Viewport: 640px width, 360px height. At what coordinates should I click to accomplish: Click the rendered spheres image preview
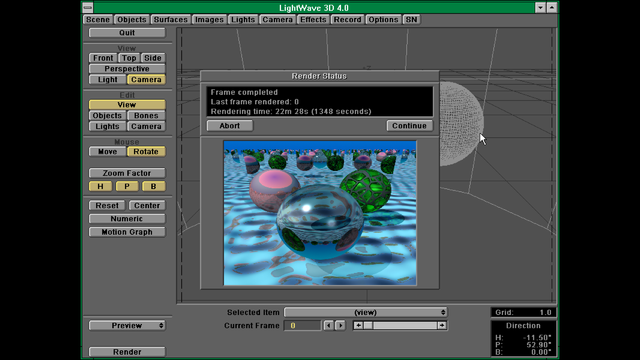[x=320, y=213]
